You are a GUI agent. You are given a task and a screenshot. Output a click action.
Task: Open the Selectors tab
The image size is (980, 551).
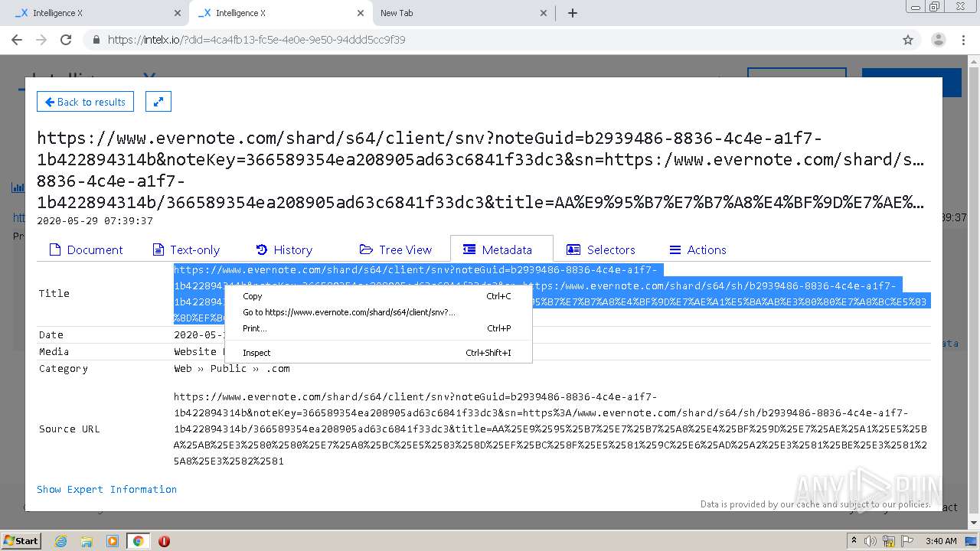point(601,249)
